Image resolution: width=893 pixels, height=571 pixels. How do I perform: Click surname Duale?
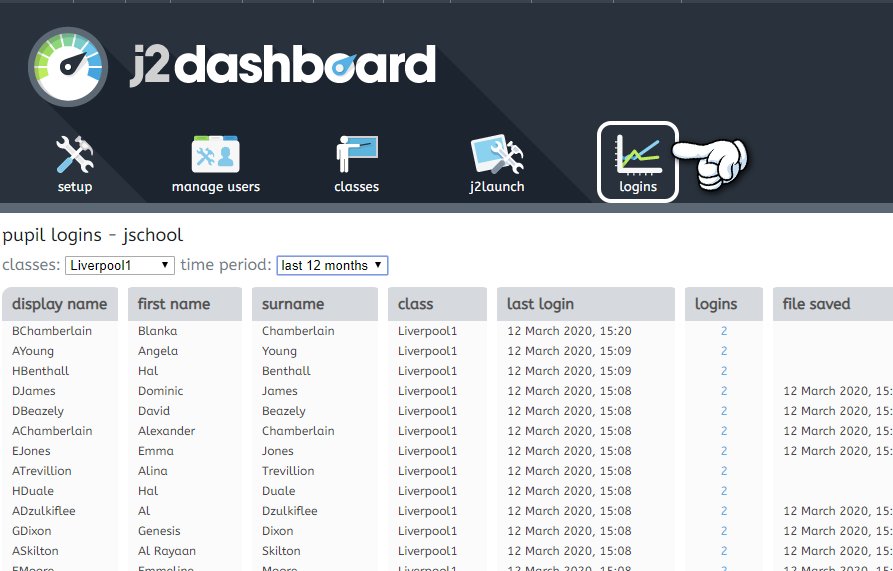point(278,491)
